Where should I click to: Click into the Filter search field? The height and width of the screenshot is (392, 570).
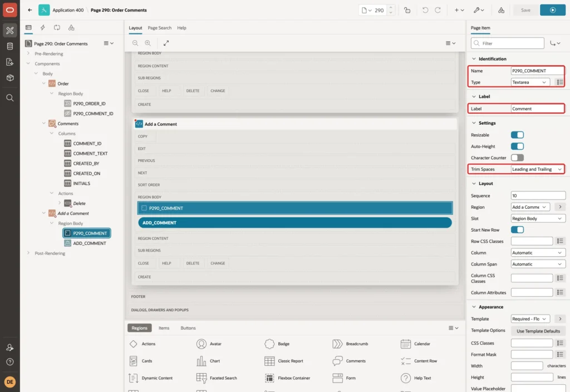coord(508,43)
